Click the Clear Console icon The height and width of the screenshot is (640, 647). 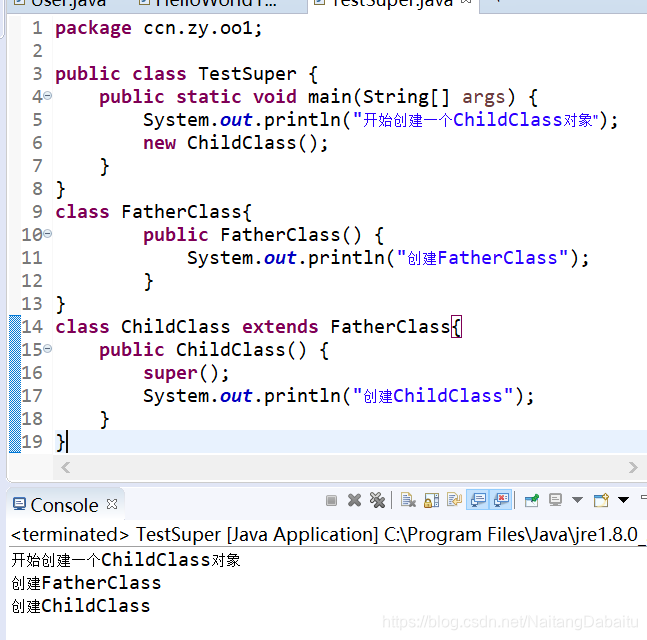point(408,500)
